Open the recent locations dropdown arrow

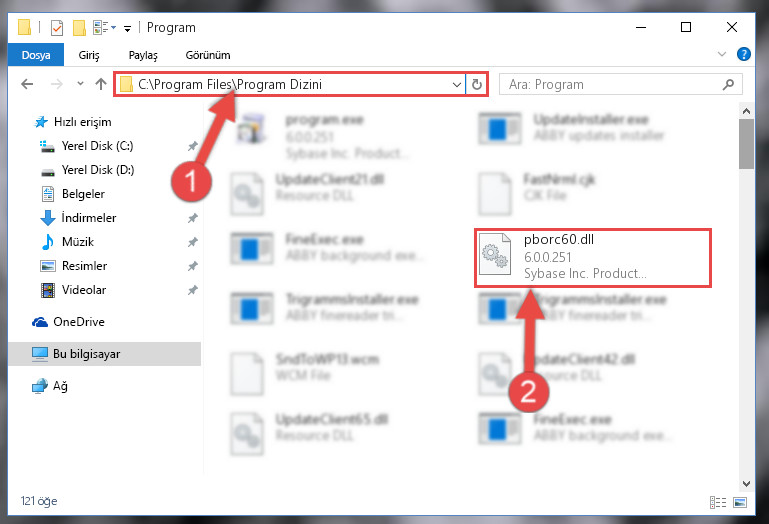point(80,84)
